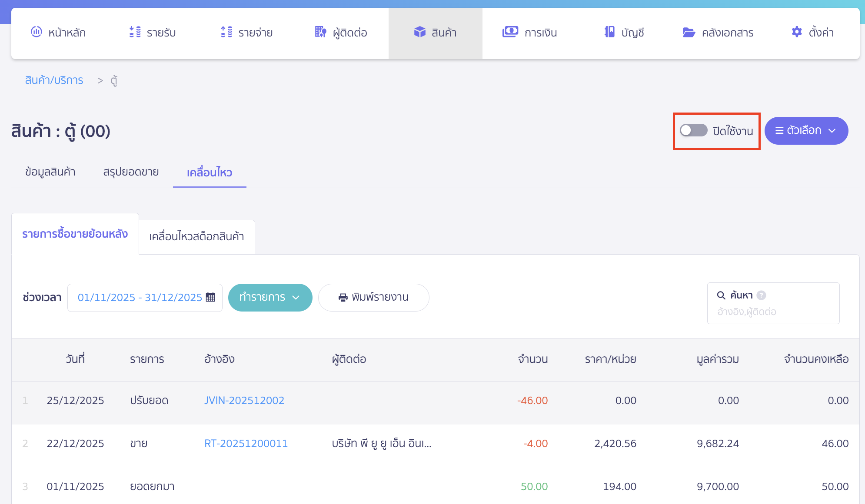
Task: Open accounting (บัญชี) book icon
Action: 609,32
